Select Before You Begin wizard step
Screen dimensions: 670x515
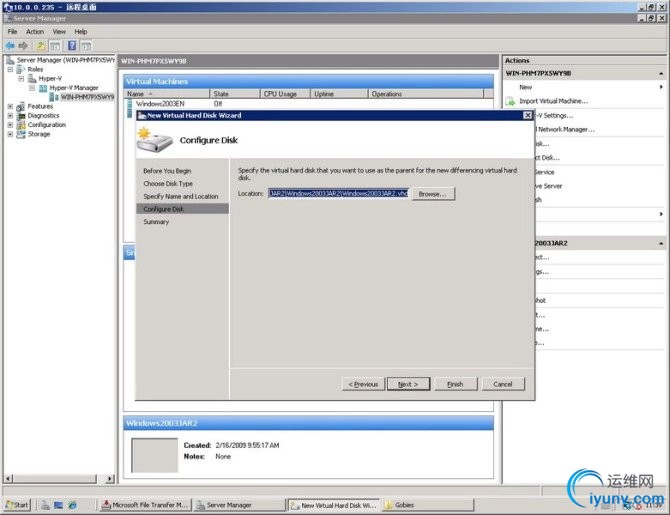point(167,171)
